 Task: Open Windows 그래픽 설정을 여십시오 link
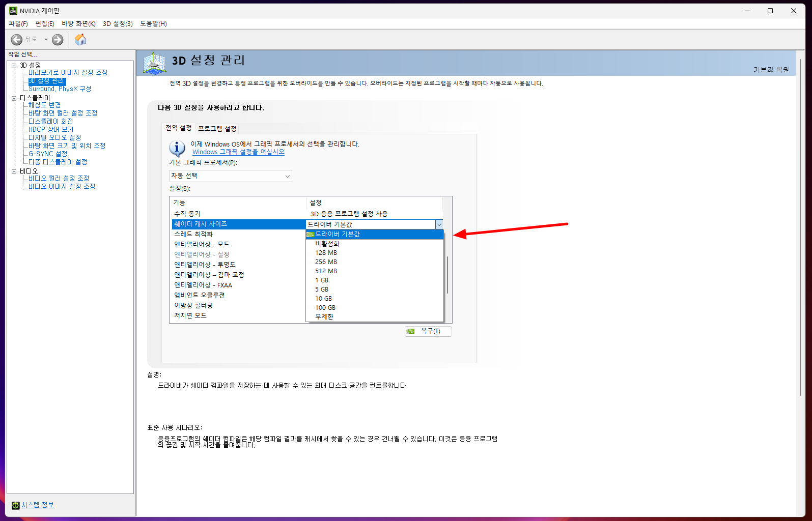pyautogui.click(x=238, y=152)
